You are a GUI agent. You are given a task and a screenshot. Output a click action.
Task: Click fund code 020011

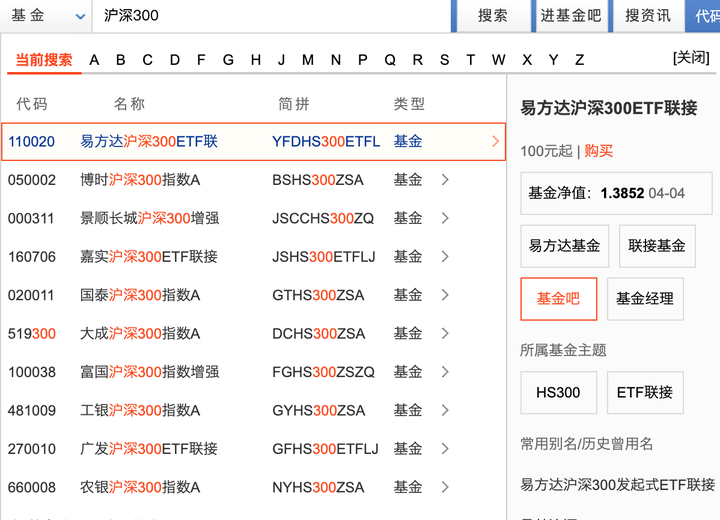point(31,295)
